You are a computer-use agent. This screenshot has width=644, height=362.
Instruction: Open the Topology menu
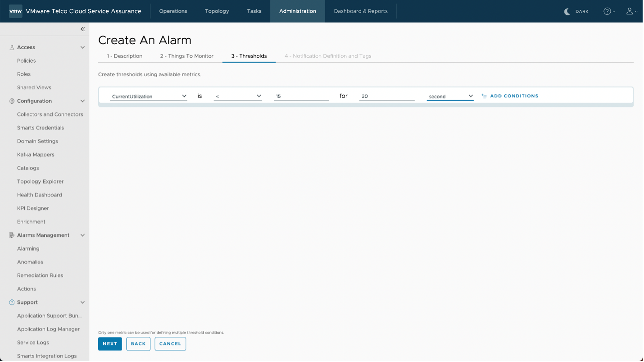click(217, 11)
